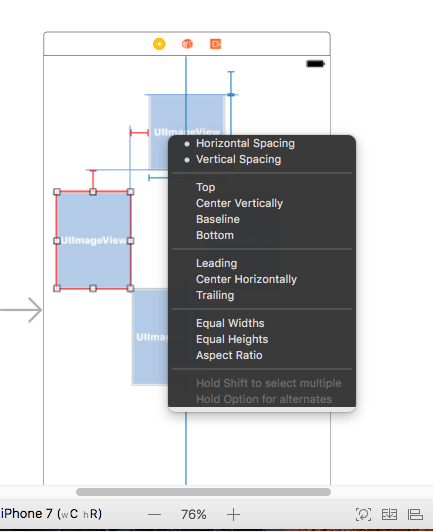Image resolution: width=433 pixels, height=532 pixels.
Task: Click the orange First Responder cube icon
Action: click(x=187, y=44)
